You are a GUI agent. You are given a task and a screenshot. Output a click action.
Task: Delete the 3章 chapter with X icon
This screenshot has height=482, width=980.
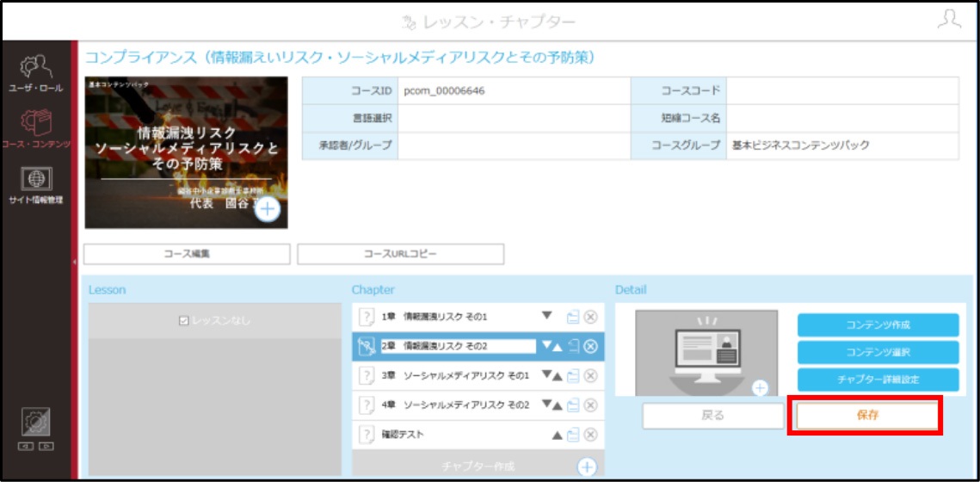click(590, 376)
